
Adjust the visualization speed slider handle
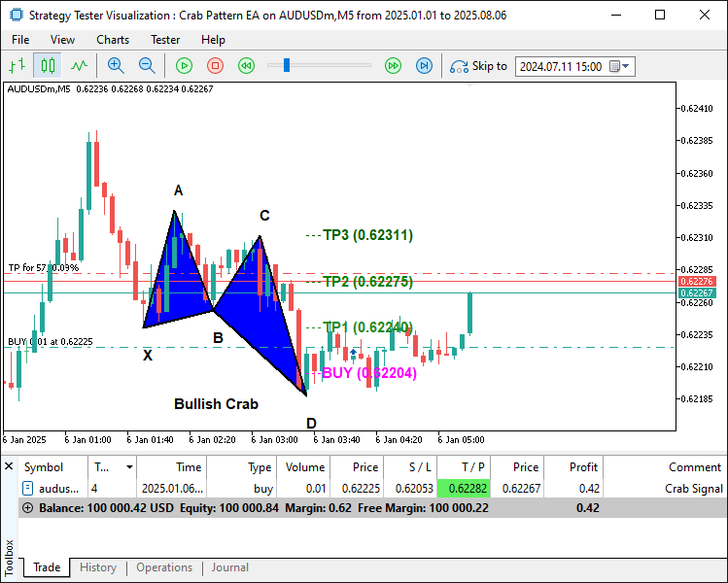(287, 65)
